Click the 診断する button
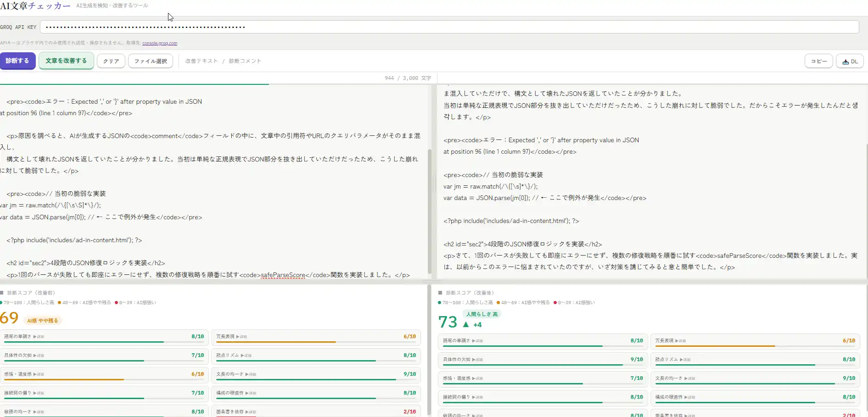Viewport: 868px width, 417px height. (17, 61)
